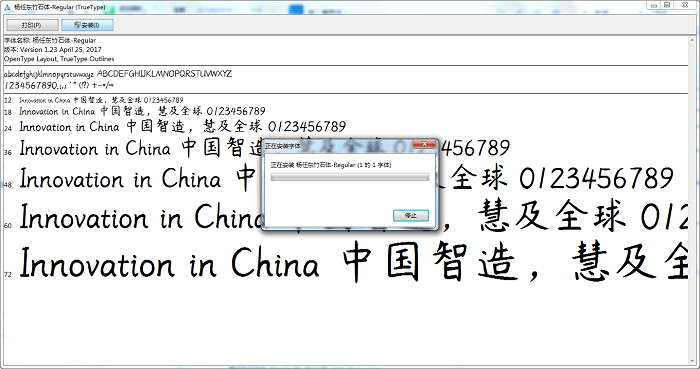Click the 12-point sample text line
This screenshot has height=369, width=700.
coord(101,100)
